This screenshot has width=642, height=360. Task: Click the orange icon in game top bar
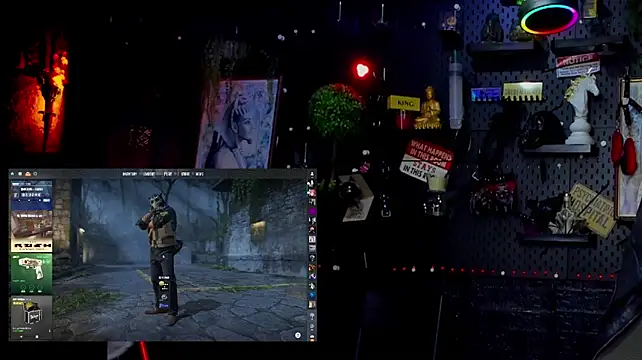[x=27, y=174]
